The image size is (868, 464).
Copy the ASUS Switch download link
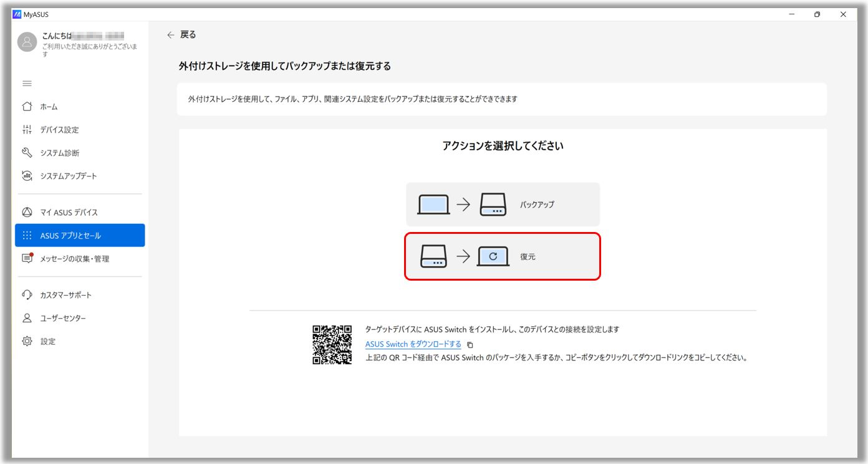470,345
